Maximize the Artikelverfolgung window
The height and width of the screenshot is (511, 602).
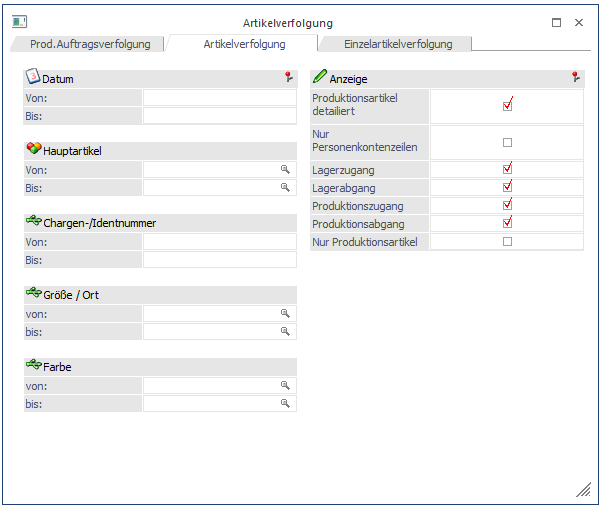[x=556, y=22]
